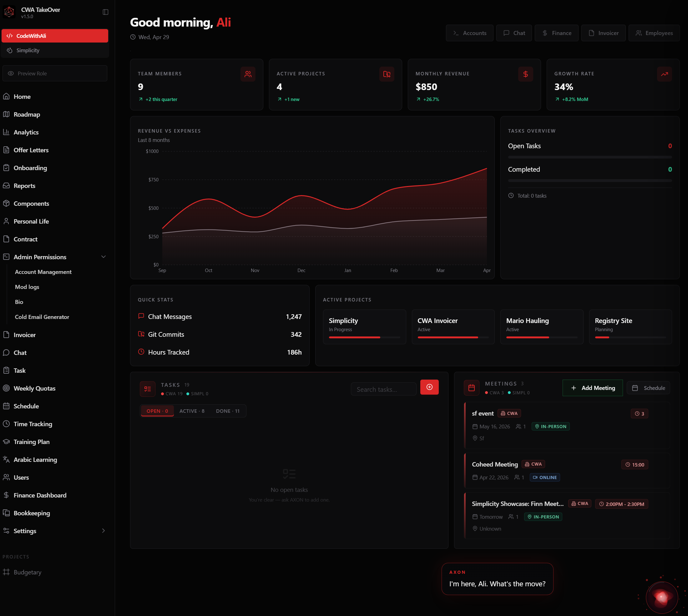
Task: Click the Active Projects card folder icon
Action: [387, 74]
